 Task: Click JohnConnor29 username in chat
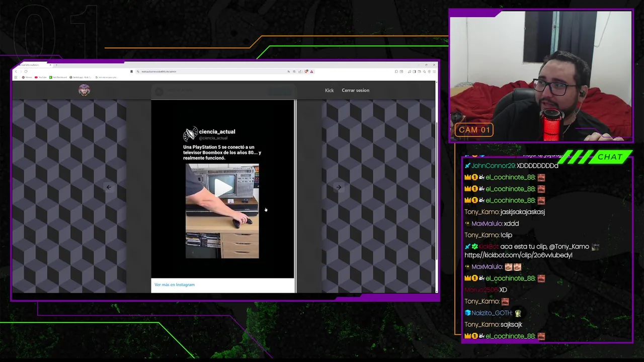[494, 165]
